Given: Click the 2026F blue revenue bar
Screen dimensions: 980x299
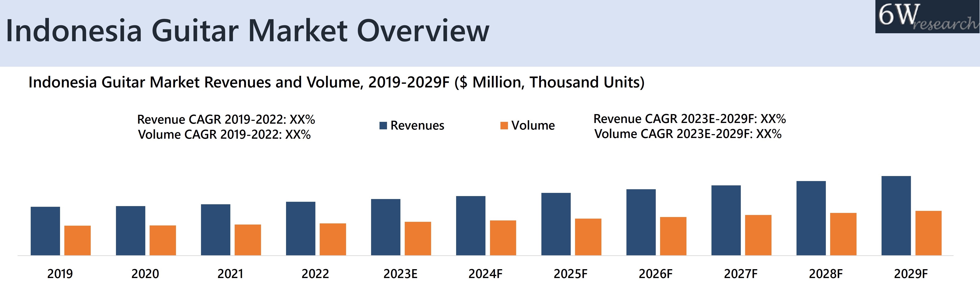Looking at the screenshot, I should (641, 222).
